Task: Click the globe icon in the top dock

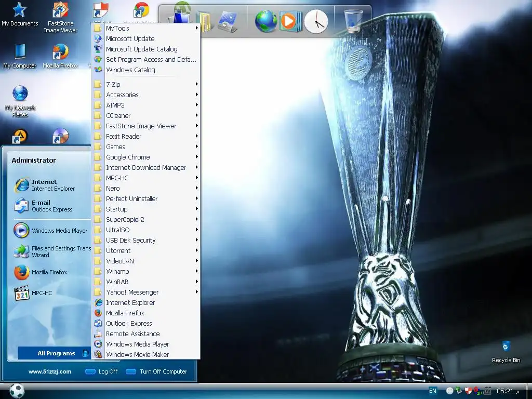Action: (x=266, y=21)
